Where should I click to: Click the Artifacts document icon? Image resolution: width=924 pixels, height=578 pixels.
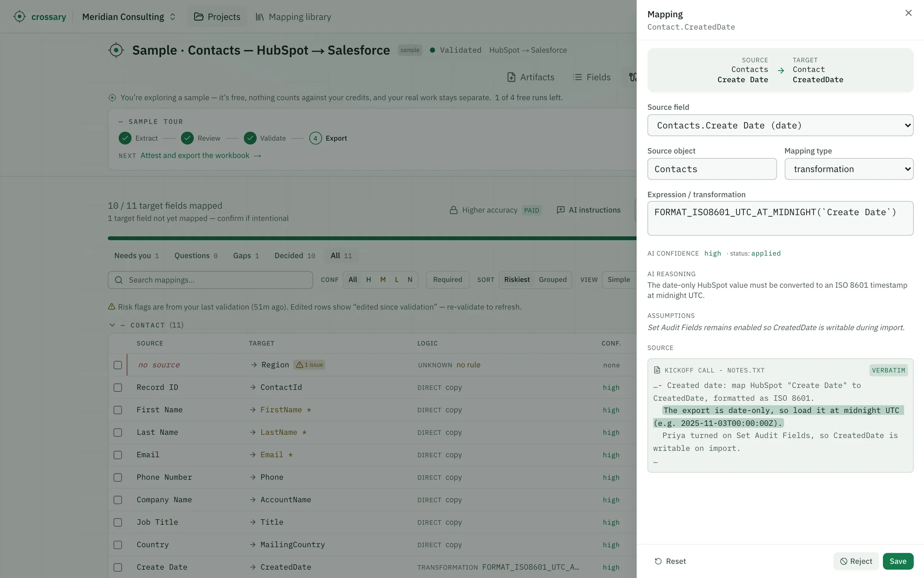[x=511, y=77]
